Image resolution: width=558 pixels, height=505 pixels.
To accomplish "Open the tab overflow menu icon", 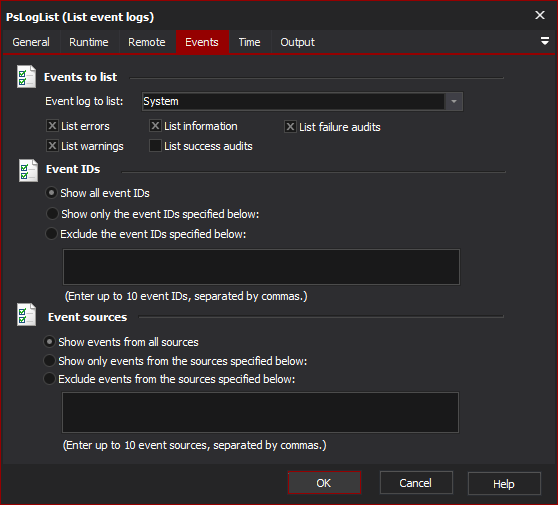I will (x=544, y=41).
